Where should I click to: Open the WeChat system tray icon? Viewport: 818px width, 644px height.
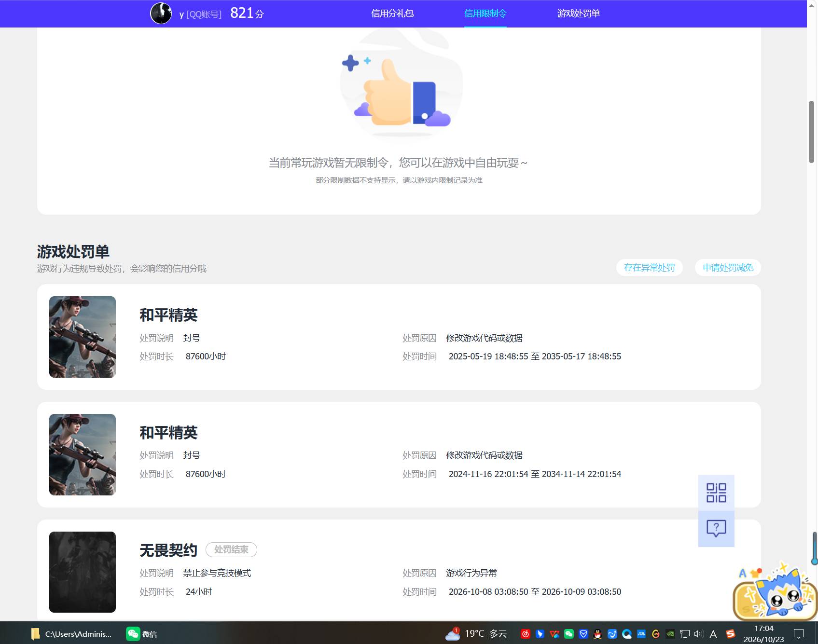click(569, 634)
